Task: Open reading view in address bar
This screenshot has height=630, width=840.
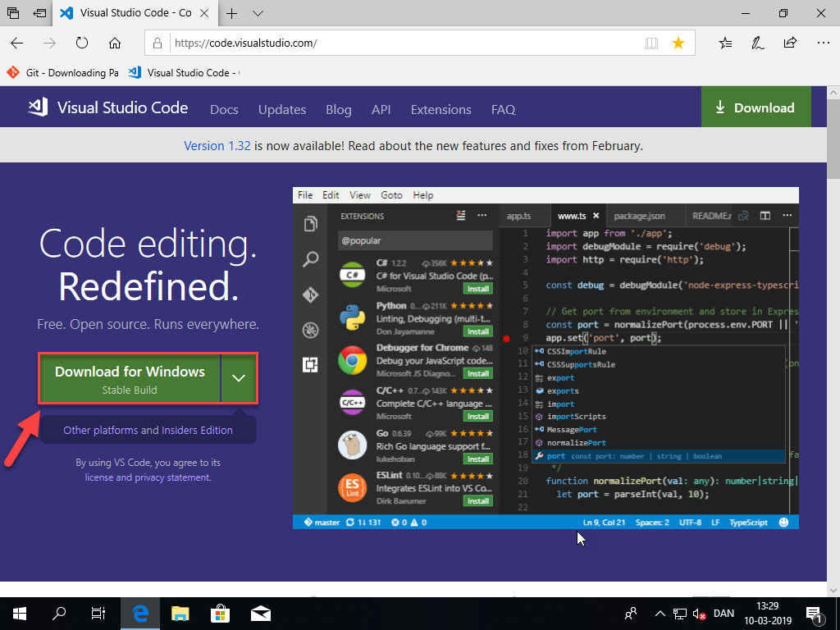Action: 651,43
